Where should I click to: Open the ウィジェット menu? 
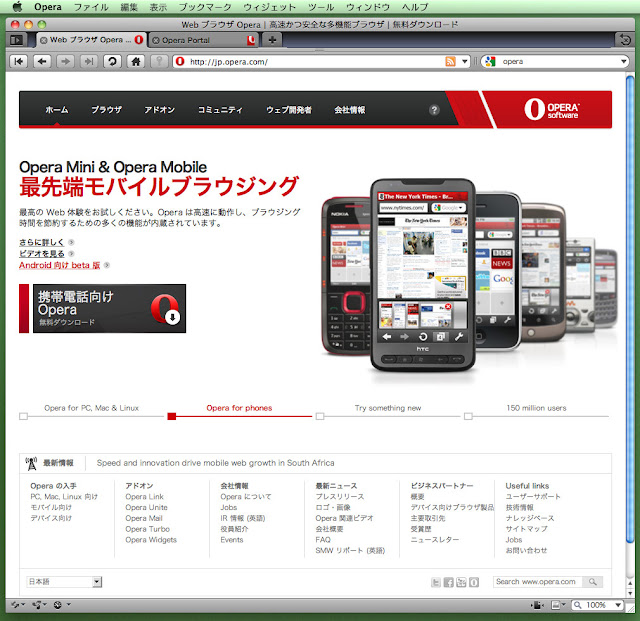point(269,7)
